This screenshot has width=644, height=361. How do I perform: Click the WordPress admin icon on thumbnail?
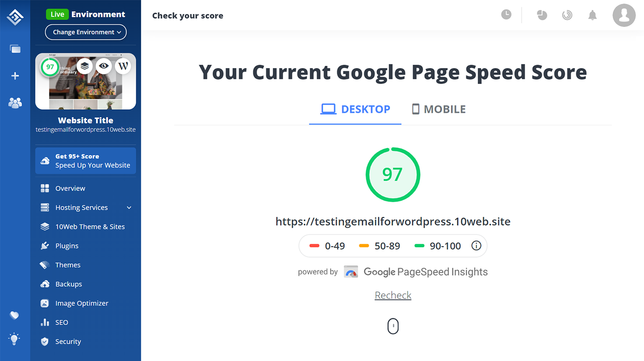[x=123, y=66]
